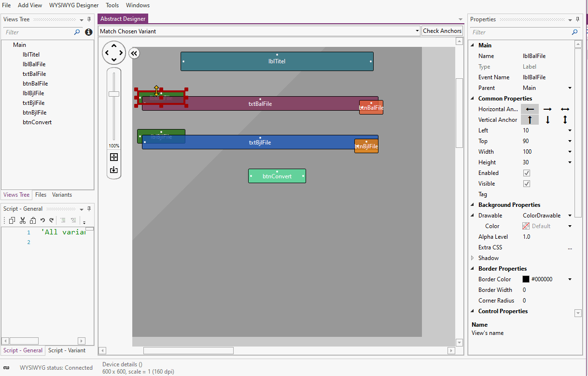Viewport: 588px width, 376px height.
Task: Collapse the zoom controls with the double-chevron icon
Action: pyautogui.click(x=134, y=53)
